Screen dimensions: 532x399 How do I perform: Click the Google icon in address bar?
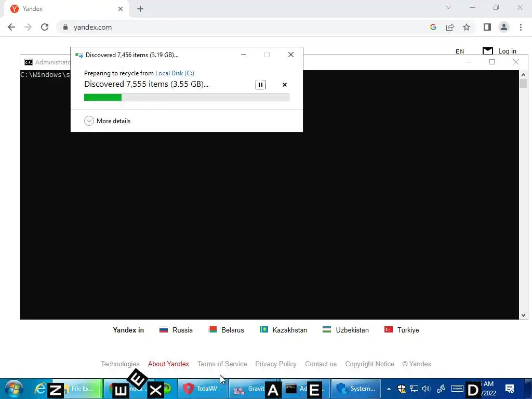point(433,27)
